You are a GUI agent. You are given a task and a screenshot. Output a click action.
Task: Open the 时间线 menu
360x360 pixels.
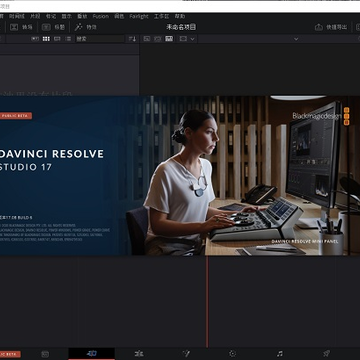(x=17, y=16)
